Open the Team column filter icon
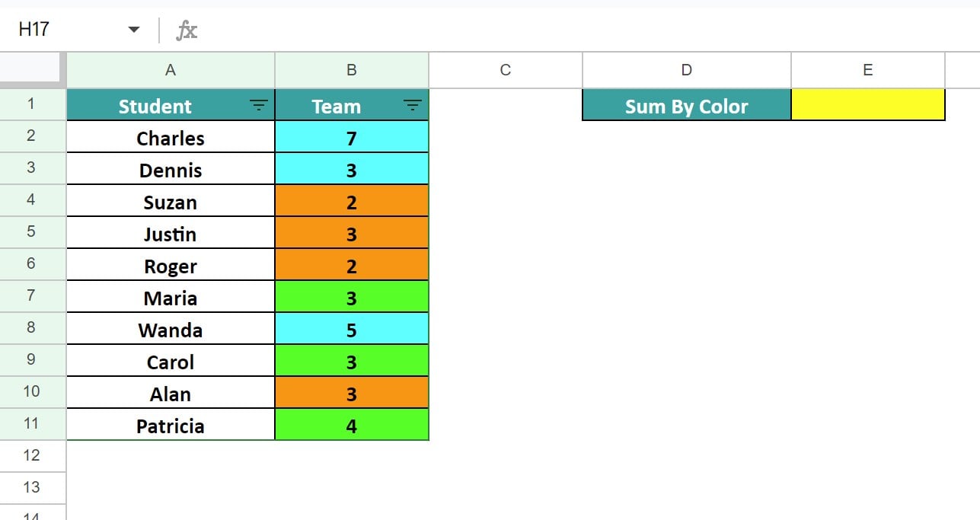The width and height of the screenshot is (980, 520). point(413,106)
